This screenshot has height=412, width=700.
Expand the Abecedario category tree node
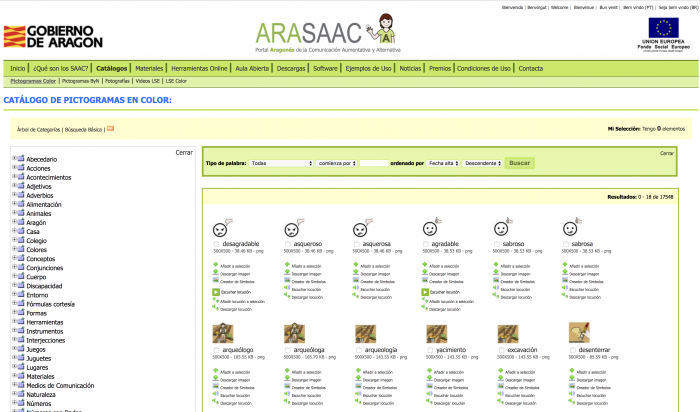coord(12,159)
